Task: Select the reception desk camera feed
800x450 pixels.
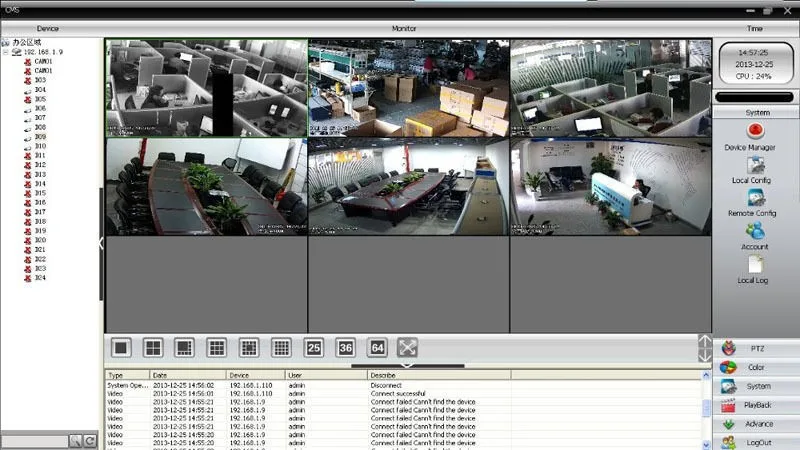Action: pyautogui.click(x=611, y=187)
